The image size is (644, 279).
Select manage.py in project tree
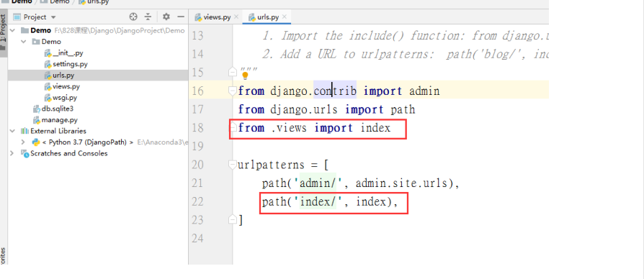(55, 120)
